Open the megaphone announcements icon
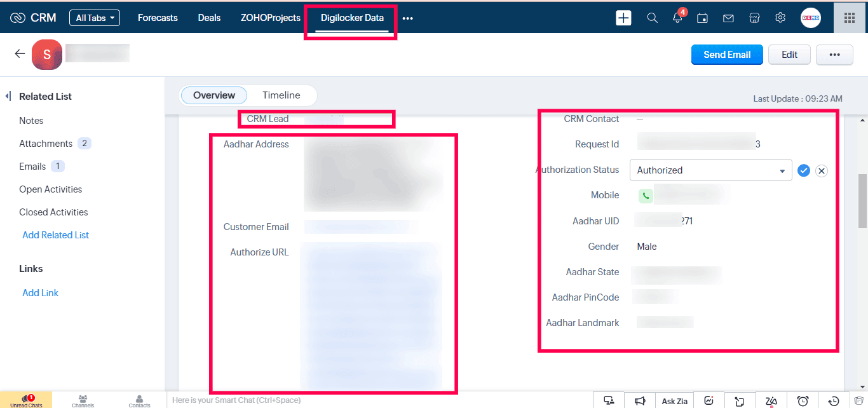This screenshot has height=408, width=868. (640, 400)
